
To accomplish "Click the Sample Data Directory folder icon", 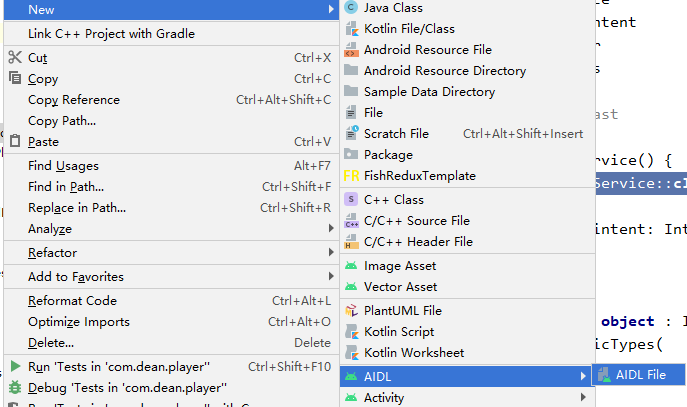I will (x=351, y=91).
